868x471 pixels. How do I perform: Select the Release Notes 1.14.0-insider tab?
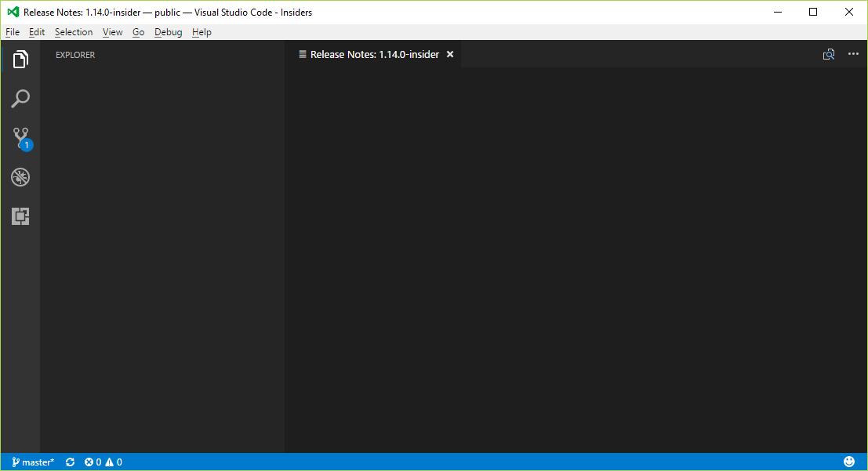pos(374,54)
